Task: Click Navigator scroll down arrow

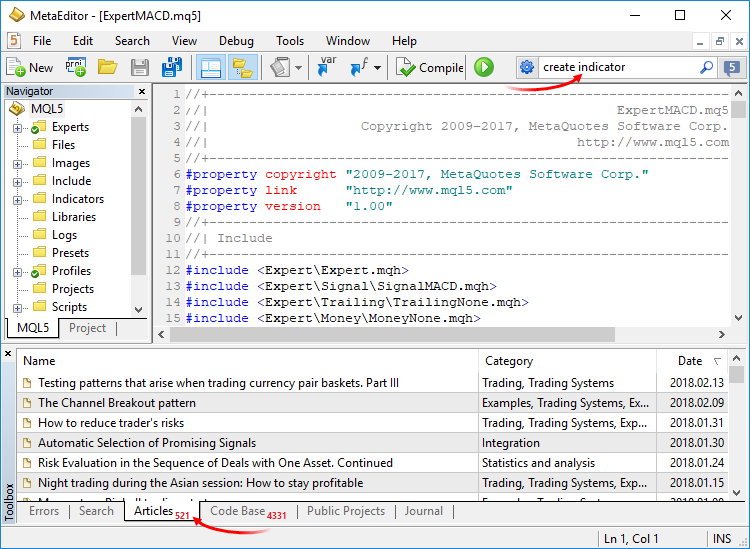Action: (x=139, y=309)
